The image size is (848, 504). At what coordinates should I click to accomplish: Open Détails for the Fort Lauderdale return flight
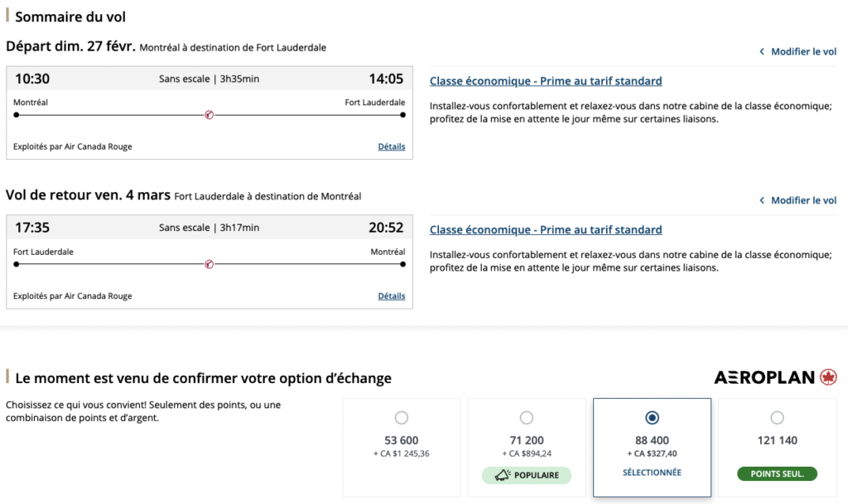click(392, 295)
